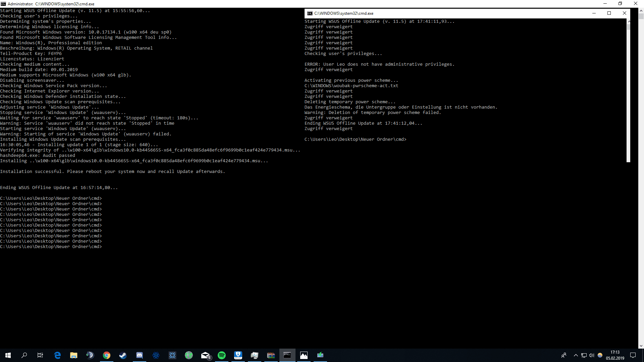Open the monitor chart app in taskbar
Viewport: 644px width, 362px height.
pyautogui.click(x=255, y=355)
